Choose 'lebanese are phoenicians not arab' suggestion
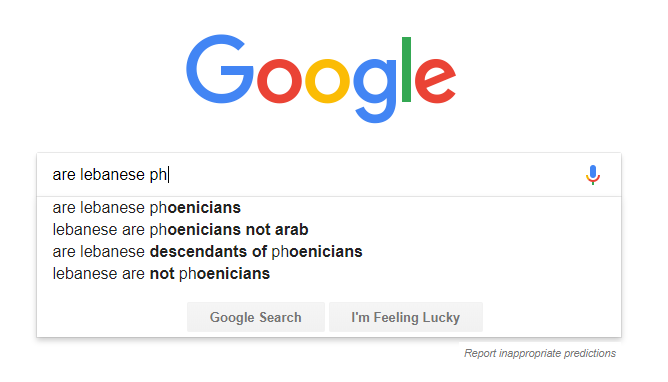 point(180,230)
